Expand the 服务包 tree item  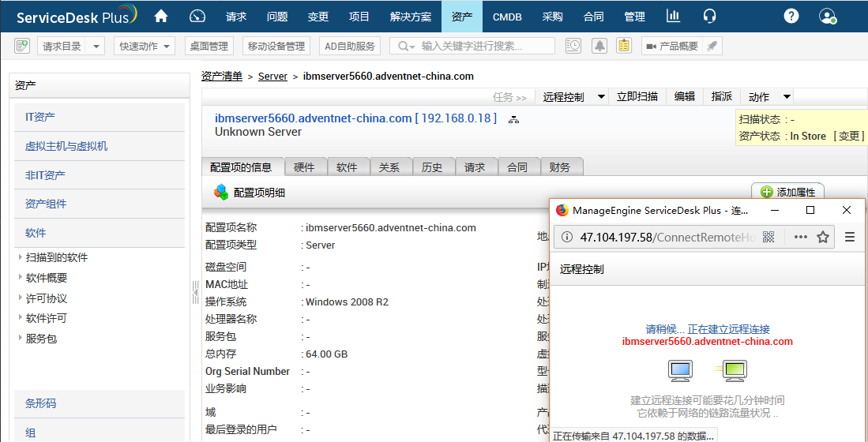pyautogui.click(x=21, y=338)
